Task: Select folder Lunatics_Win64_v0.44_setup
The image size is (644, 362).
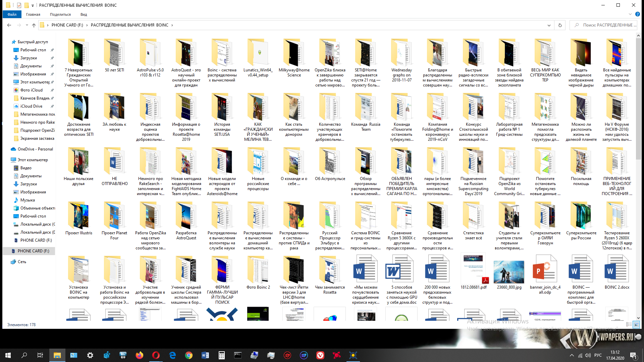Action: [258, 58]
